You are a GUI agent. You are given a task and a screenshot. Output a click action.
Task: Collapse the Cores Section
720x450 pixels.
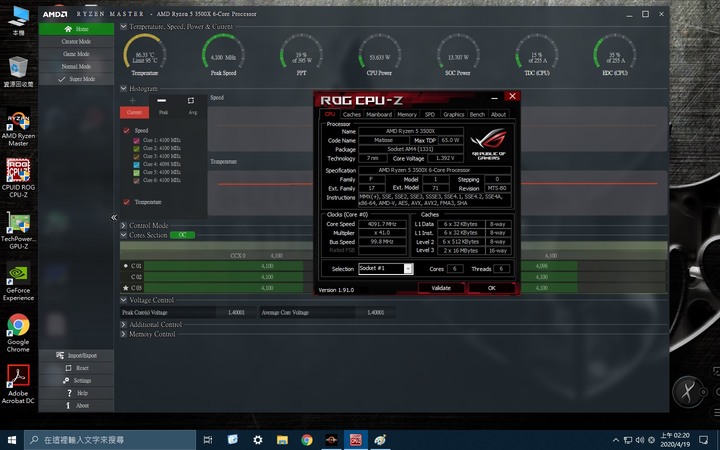pos(124,235)
